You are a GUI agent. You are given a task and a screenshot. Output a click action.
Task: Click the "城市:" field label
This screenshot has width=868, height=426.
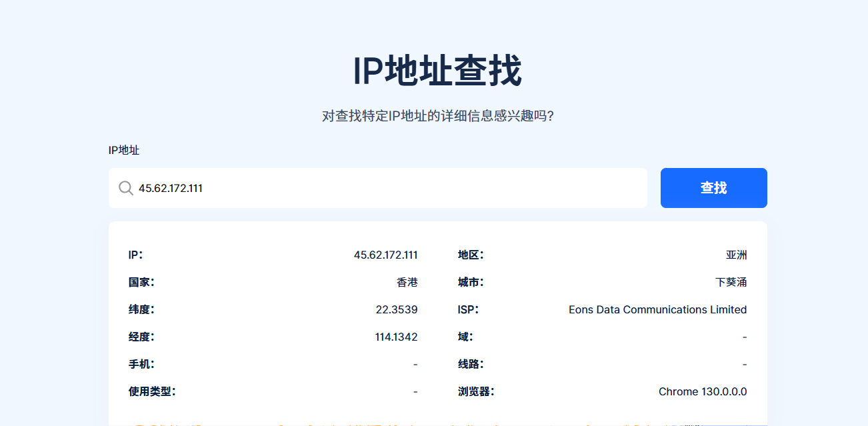pyautogui.click(x=471, y=282)
